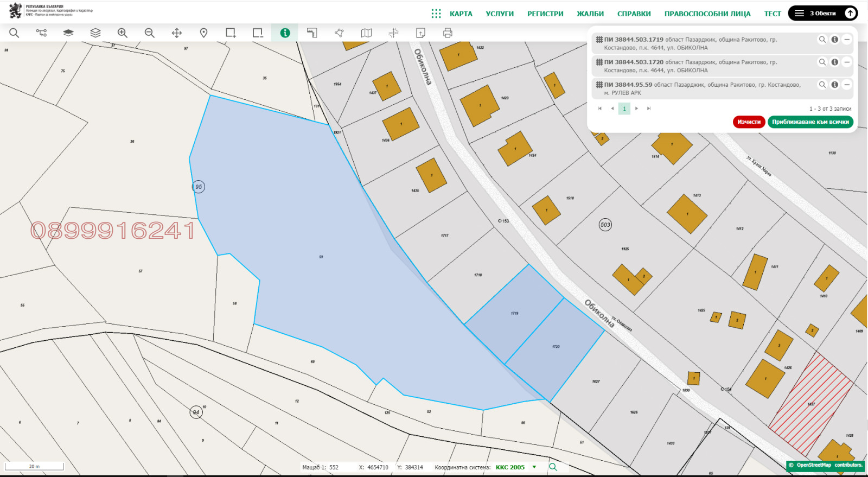Click the location pin marker tool
Viewport: 868px width, 477px height.
tap(204, 33)
